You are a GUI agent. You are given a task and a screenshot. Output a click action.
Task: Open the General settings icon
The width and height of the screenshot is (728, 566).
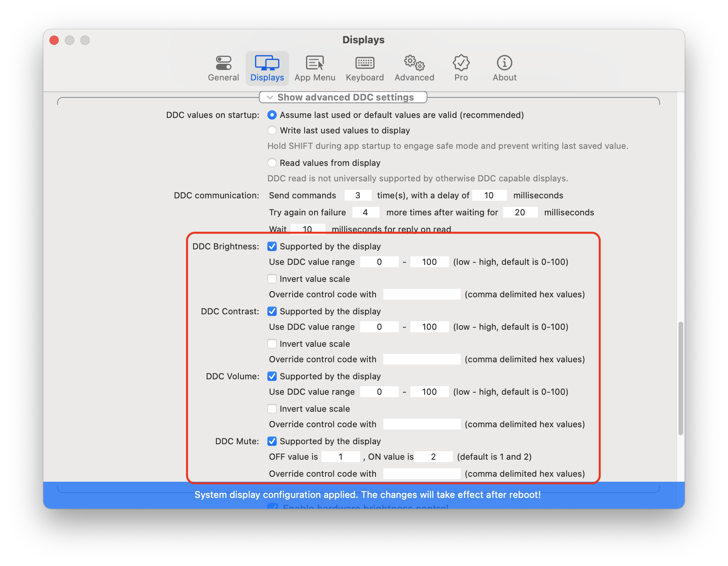click(223, 68)
